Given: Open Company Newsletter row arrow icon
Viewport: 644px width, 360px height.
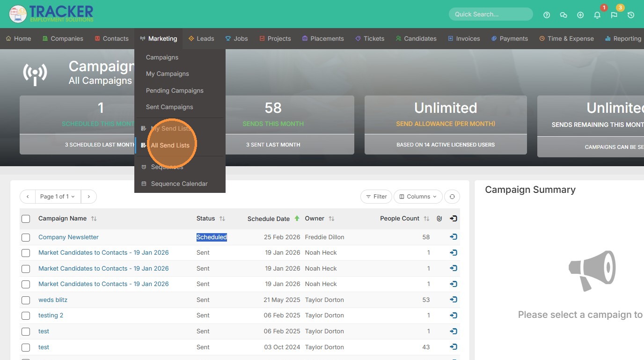Looking at the screenshot, I should pyautogui.click(x=453, y=237).
